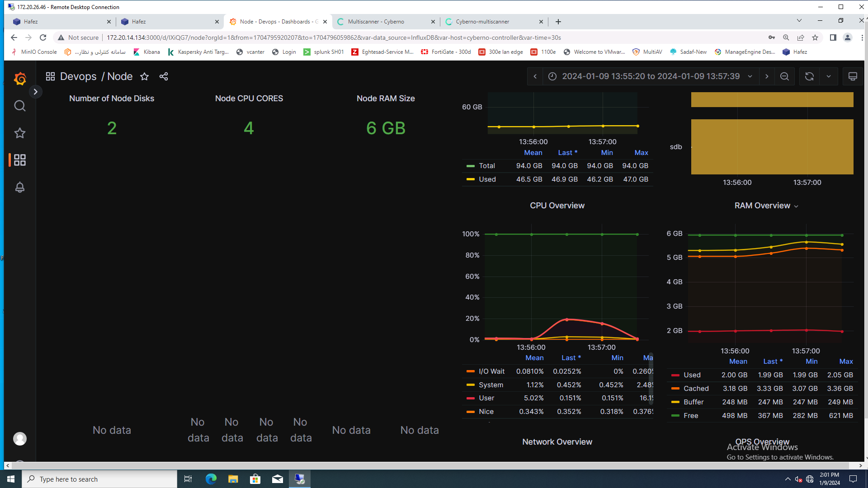This screenshot has height=488, width=868.
Task: Click the share dashboard icon
Action: pyautogui.click(x=164, y=76)
